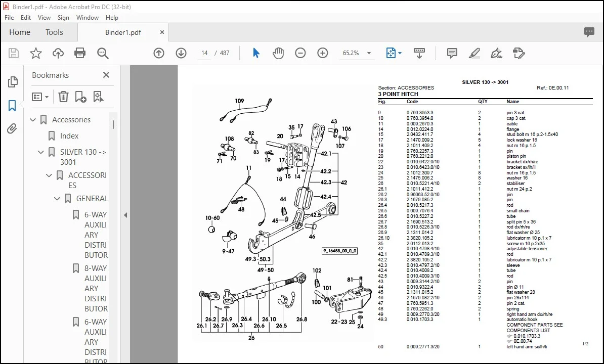Open the Find text magnifier tool
Viewport: 604px width, 364px height.
click(103, 53)
